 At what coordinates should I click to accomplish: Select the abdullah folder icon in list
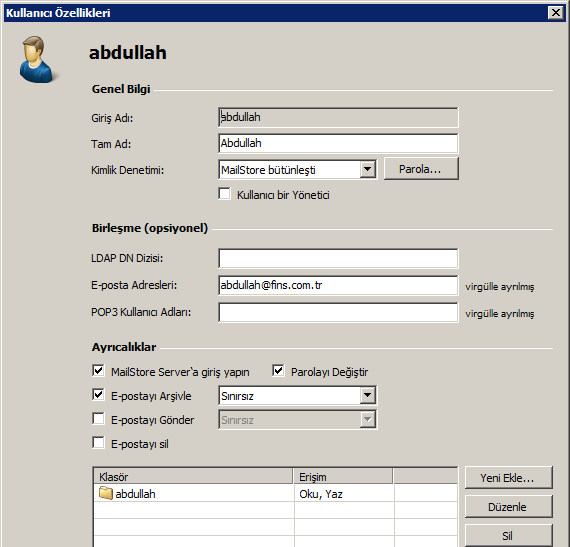click(x=105, y=493)
